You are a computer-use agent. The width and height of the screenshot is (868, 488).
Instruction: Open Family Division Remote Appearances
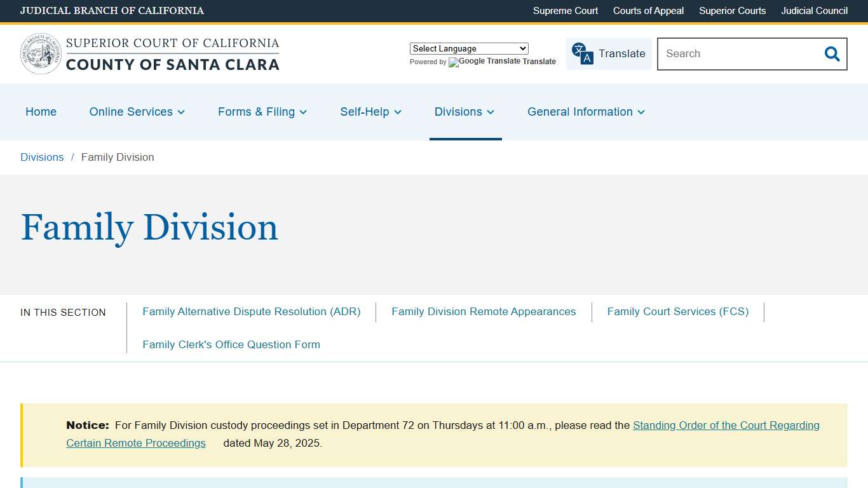pos(484,311)
